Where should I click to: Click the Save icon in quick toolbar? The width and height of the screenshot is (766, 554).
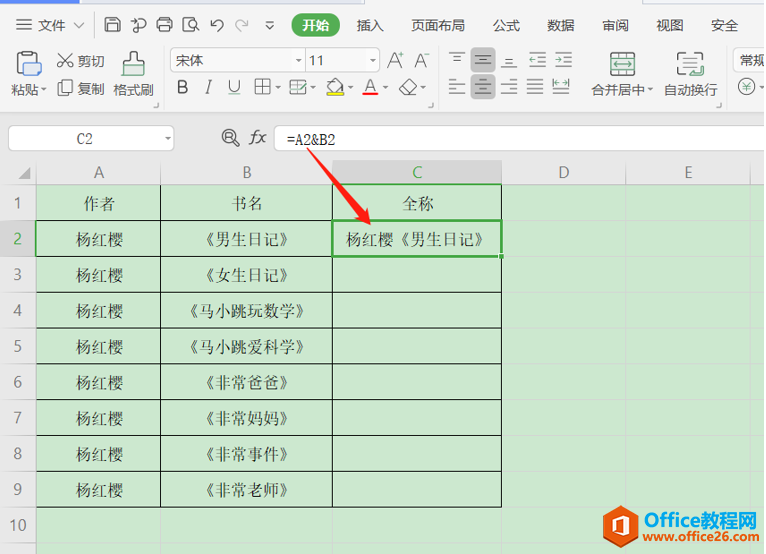[x=112, y=24]
